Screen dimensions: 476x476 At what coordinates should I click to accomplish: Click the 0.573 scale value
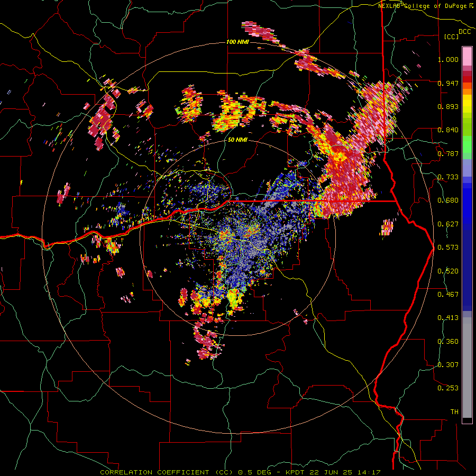click(448, 248)
